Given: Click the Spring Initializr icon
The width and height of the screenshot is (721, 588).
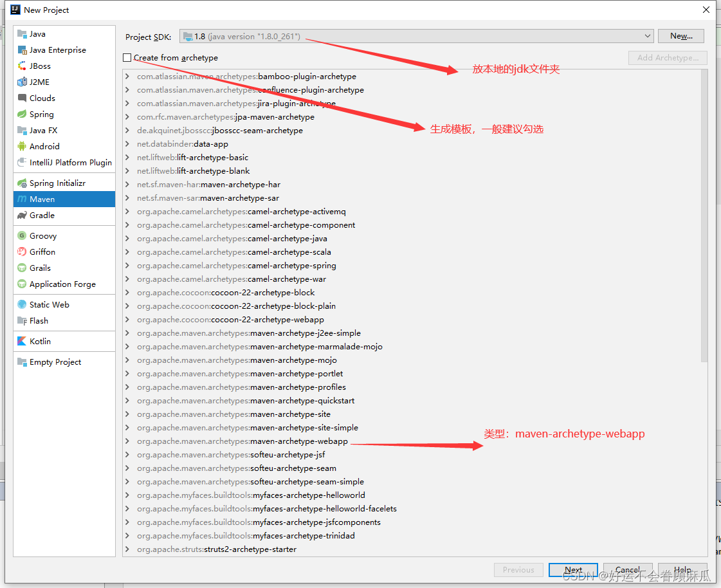Looking at the screenshot, I should 22,183.
